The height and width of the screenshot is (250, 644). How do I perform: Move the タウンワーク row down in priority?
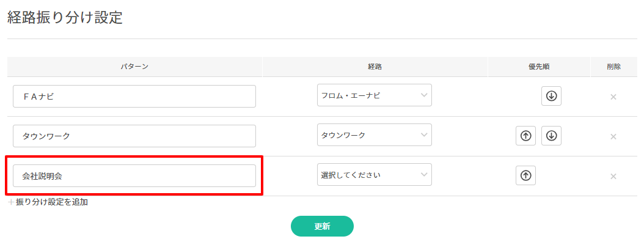551,136
